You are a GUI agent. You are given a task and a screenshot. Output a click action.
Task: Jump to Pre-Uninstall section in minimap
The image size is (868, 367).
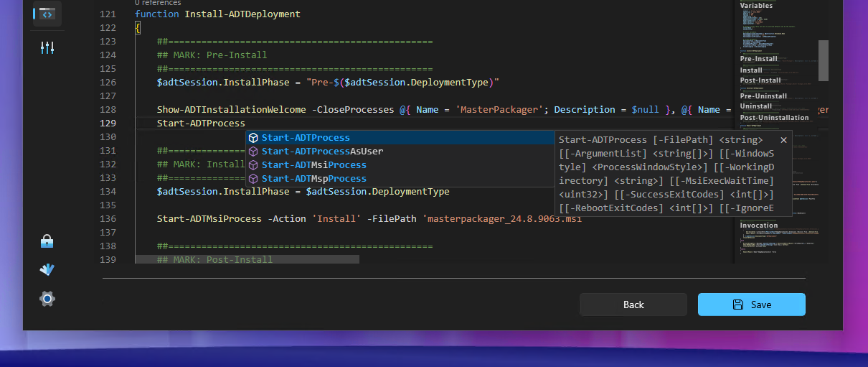pos(763,96)
